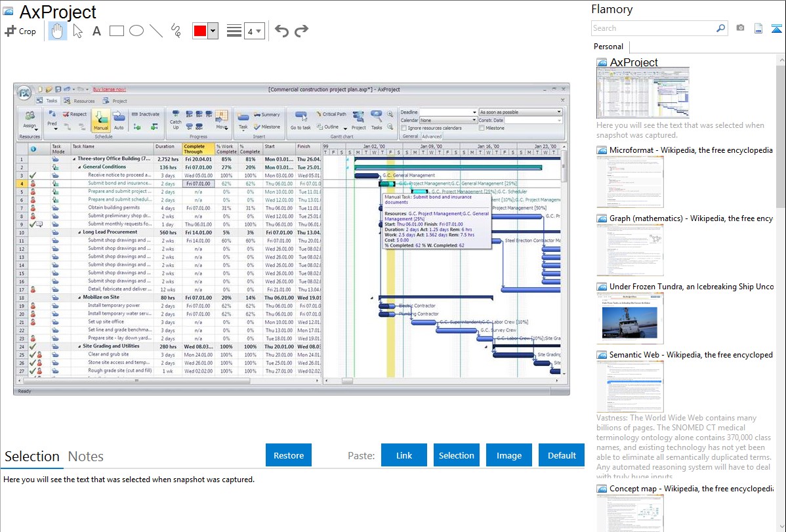Click the AxProject round application orb
Image resolution: width=786 pixels, height=532 pixels.
coord(24,93)
